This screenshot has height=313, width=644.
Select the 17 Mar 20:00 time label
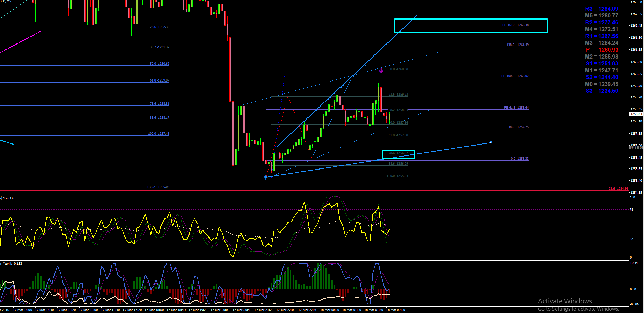click(x=220, y=310)
